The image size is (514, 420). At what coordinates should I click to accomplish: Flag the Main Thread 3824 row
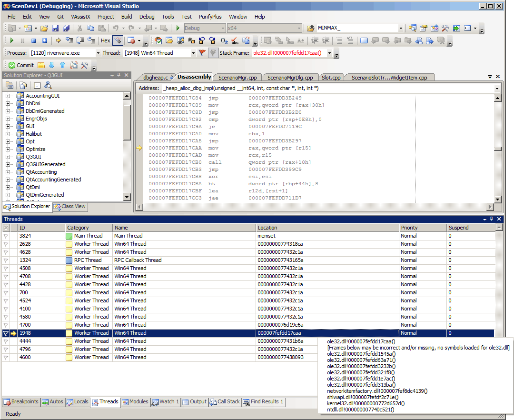(6, 236)
